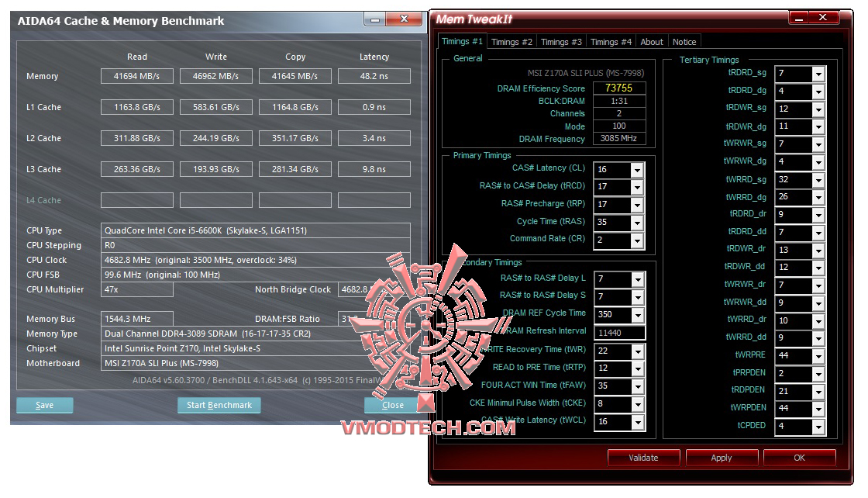This screenshot has width=868, height=498.
Task: Expand tRDPDEN dropdown
Action: click(x=818, y=392)
